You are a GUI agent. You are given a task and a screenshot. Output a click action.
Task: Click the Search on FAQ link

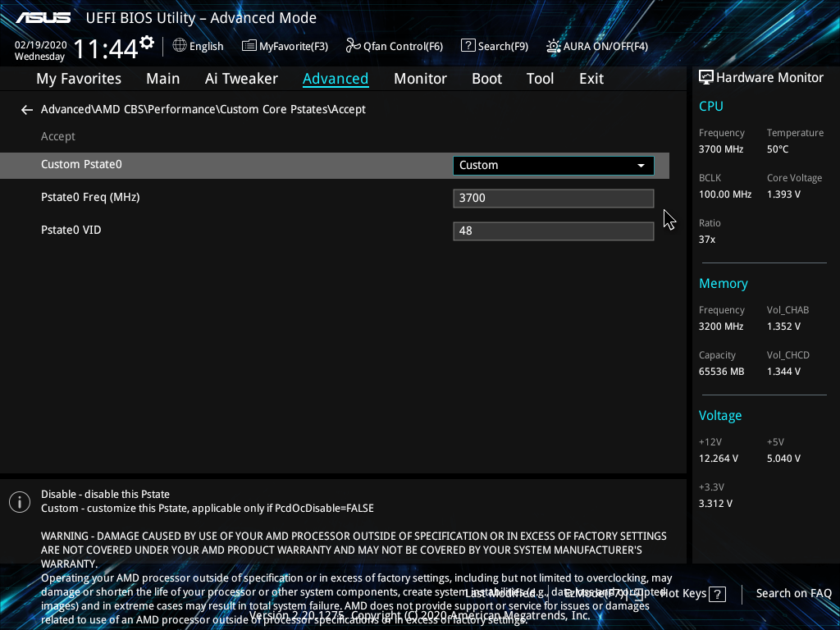[793, 594]
